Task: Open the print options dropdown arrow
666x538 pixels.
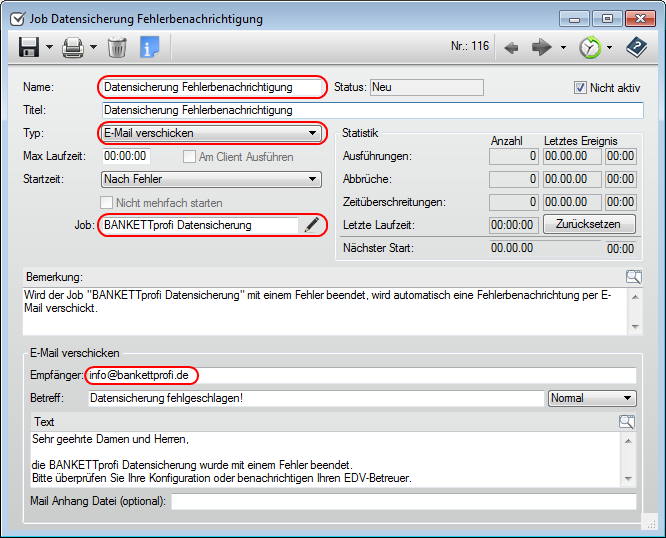Action: pos(93,47)
